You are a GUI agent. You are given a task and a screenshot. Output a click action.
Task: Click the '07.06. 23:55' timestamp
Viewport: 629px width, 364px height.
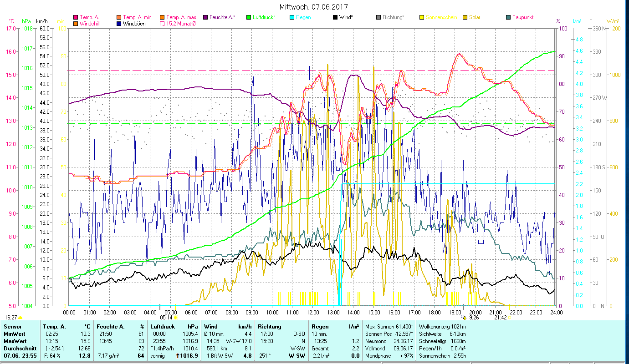point(19,355)
